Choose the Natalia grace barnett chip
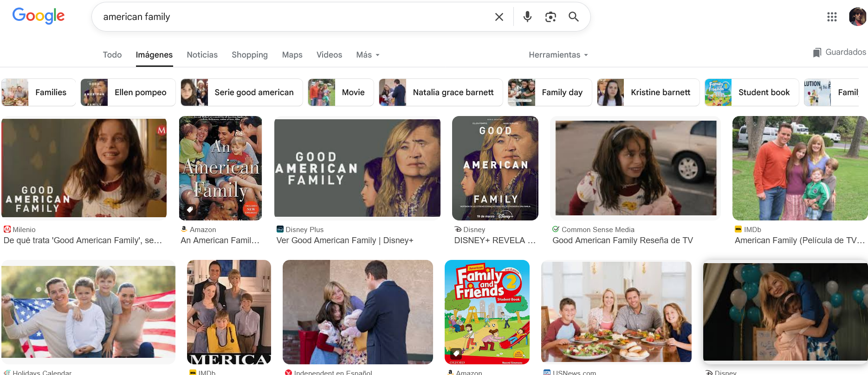This screenshot has height=375, width=868. (x=440, y=92)
